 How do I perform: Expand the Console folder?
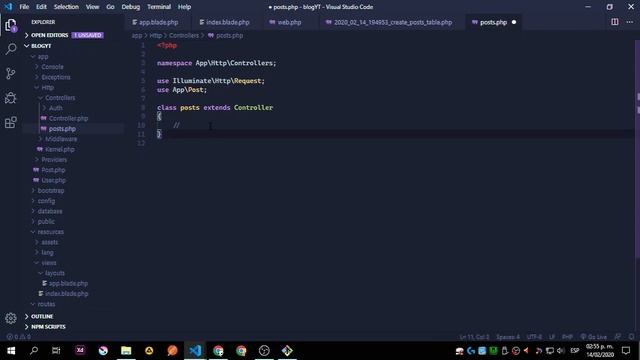[52, 67]
